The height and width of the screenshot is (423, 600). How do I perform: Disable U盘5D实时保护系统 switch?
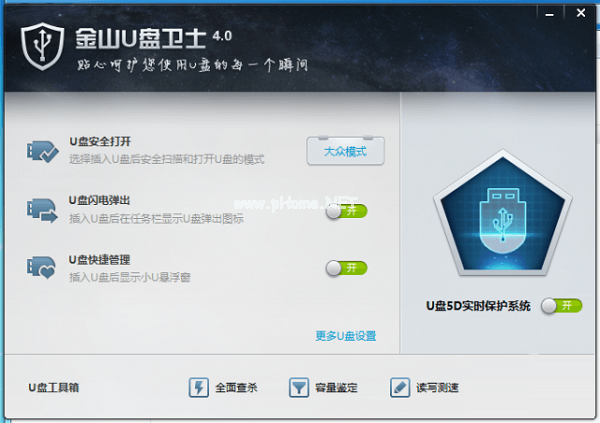coord(562,305)
